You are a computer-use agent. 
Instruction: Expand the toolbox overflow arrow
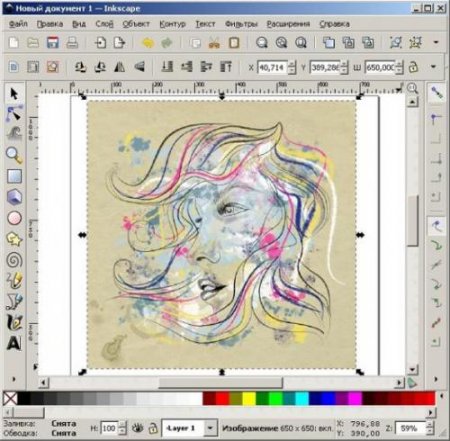click(x=14, y=379)
